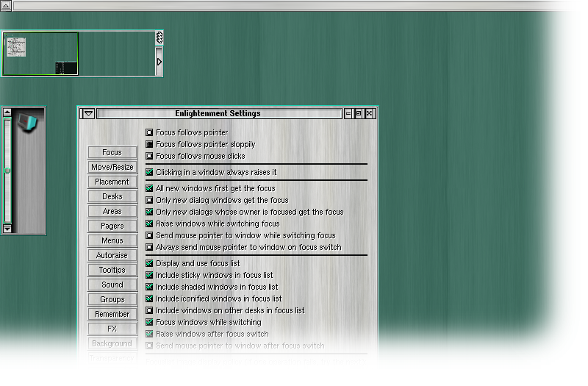This screenshot has height=386, width=588.
Task: Click the teal monitor icon in iconbox
Action: (28, 122)
